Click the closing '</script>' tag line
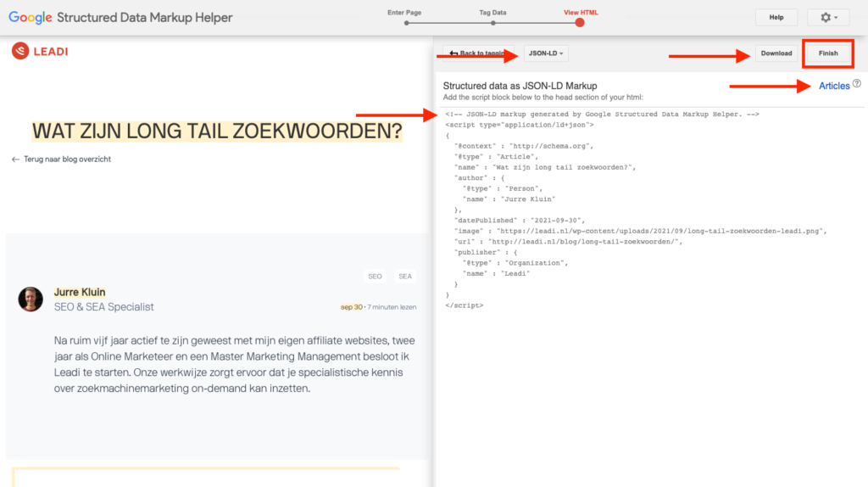Viewport: 868px width, 487px height. click(465, 305)
